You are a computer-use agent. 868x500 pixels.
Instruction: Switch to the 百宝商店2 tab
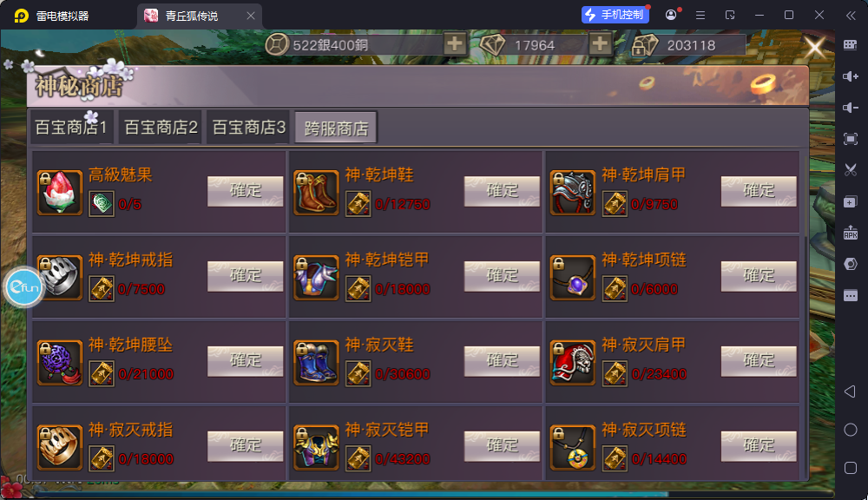point(161,128)
